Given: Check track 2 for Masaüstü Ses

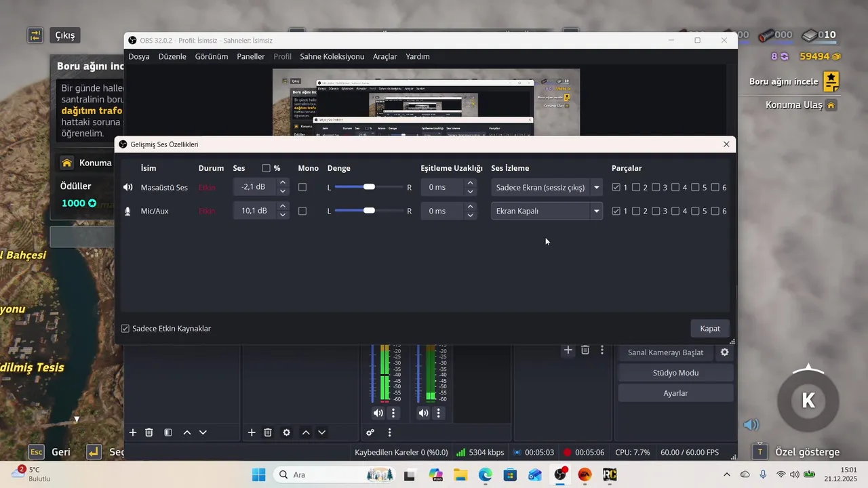Looking at the screenshot, I should pyautogui.click(x=636, y=187).
